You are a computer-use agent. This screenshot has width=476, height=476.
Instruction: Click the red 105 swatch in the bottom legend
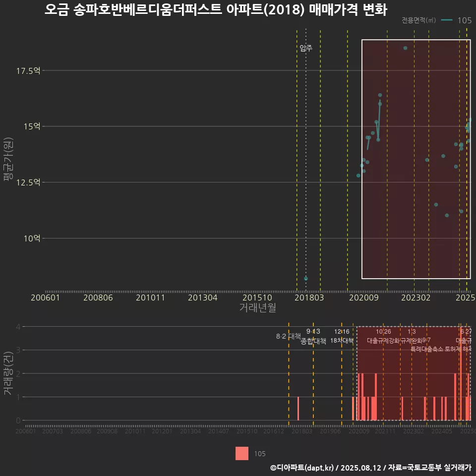pos(242,454)
